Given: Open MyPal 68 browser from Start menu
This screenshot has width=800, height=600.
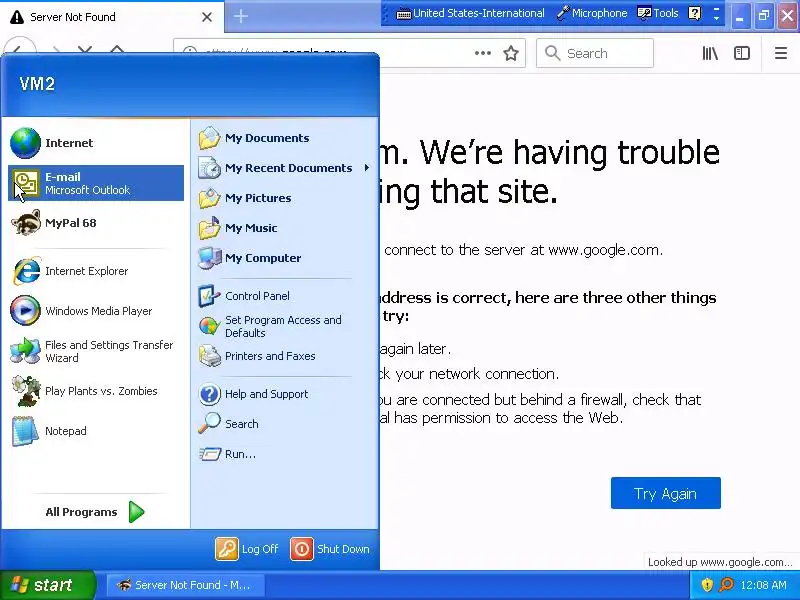Looking at the screenshot, I should pos(96,223).
